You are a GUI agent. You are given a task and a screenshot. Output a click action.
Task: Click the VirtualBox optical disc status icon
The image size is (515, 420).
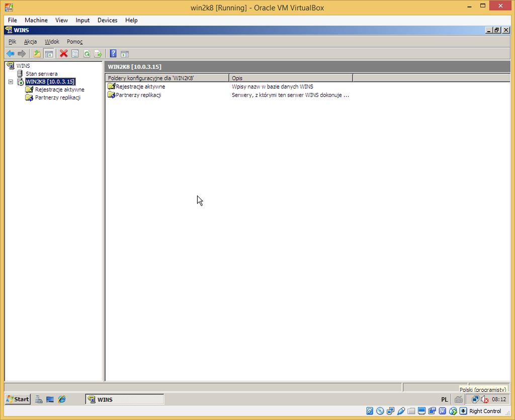click(x=380, y=411)
